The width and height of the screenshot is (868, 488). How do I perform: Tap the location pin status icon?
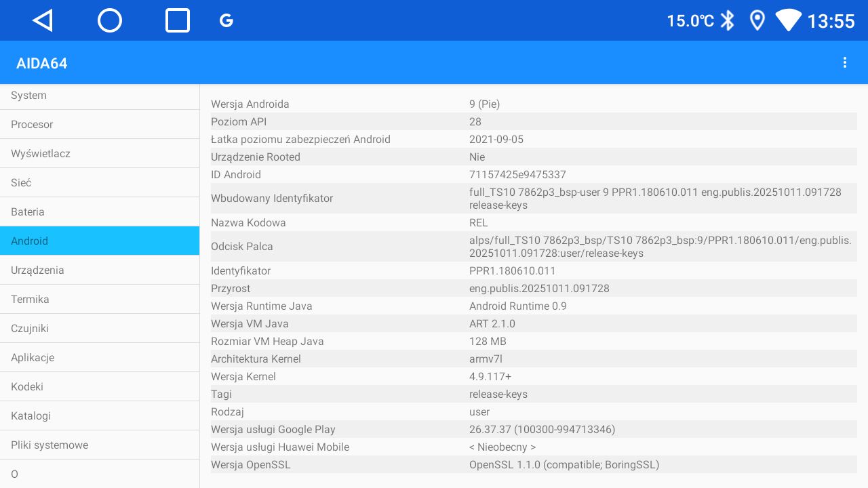[x=757, y=20]
